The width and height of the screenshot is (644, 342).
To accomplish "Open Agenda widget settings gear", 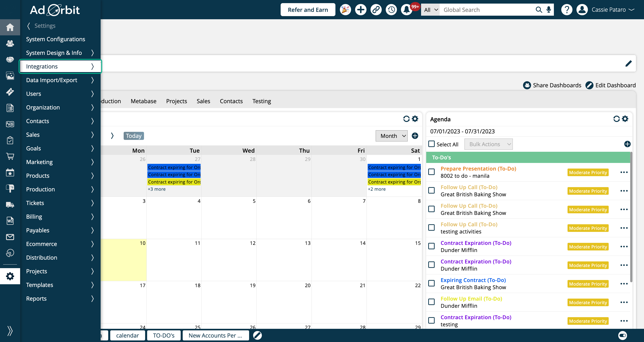I will (625, 119).
